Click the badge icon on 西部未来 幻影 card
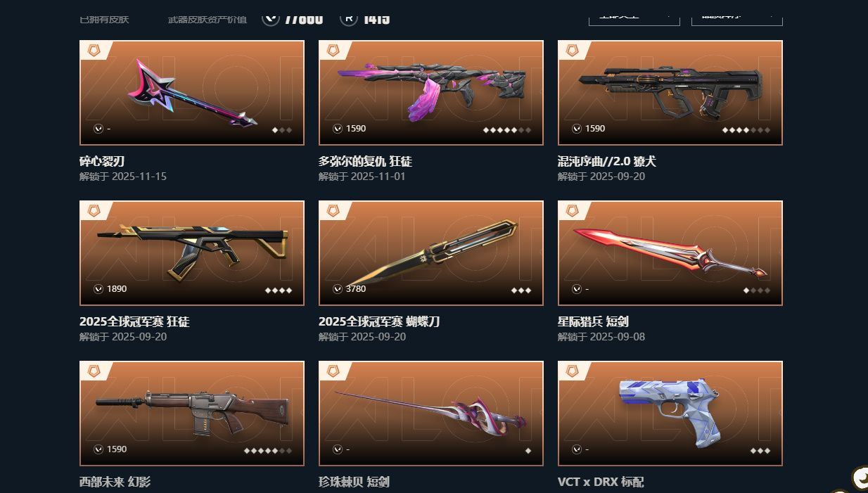Viewport: 868px width, 493px height. point(94,371)
